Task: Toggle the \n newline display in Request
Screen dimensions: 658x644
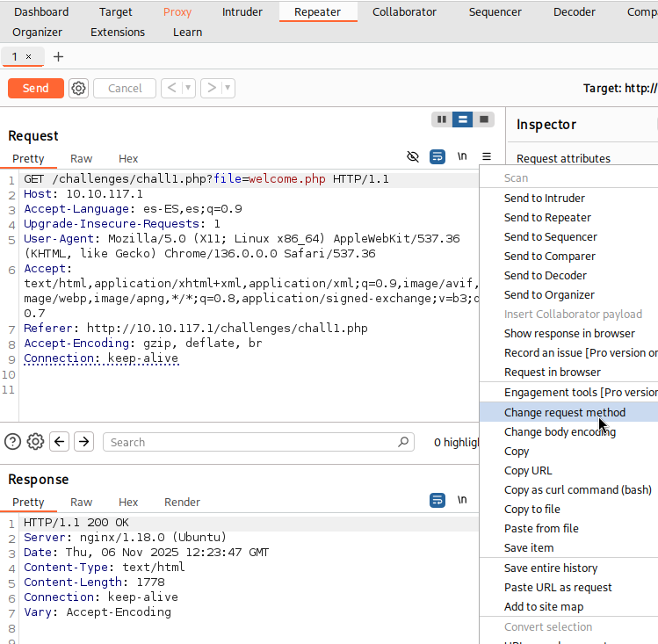Action: point(462,156)
